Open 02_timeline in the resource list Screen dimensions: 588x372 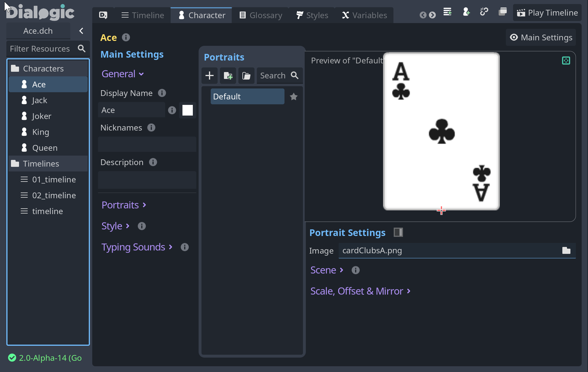coord(48,195)
